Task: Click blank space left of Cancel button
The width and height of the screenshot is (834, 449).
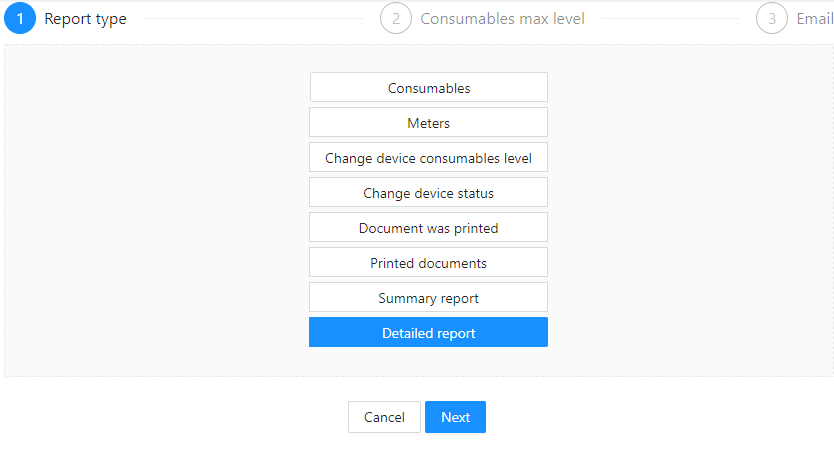Action: coord(176,417)
